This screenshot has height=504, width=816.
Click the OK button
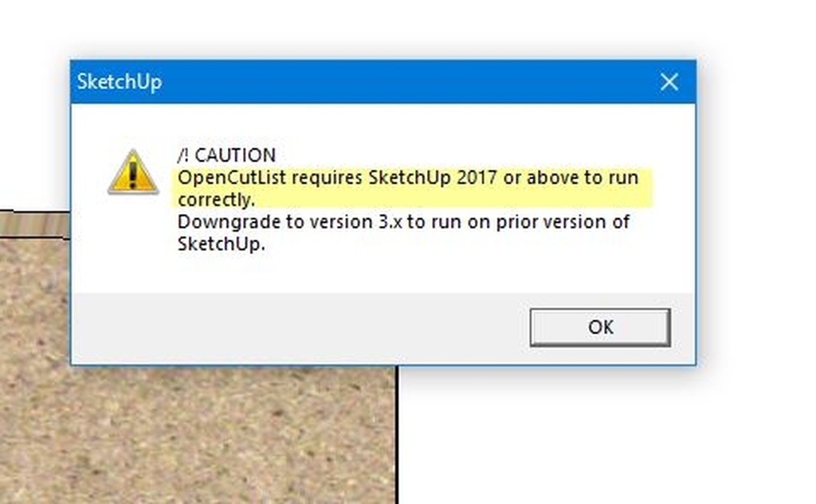pos(600,327)
